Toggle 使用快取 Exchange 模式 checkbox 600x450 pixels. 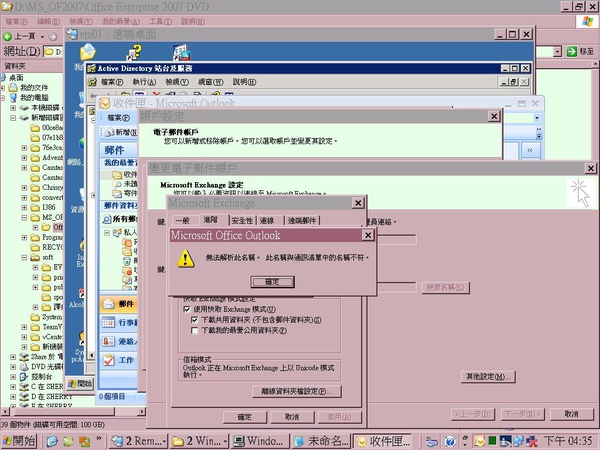tap(187, 309)
